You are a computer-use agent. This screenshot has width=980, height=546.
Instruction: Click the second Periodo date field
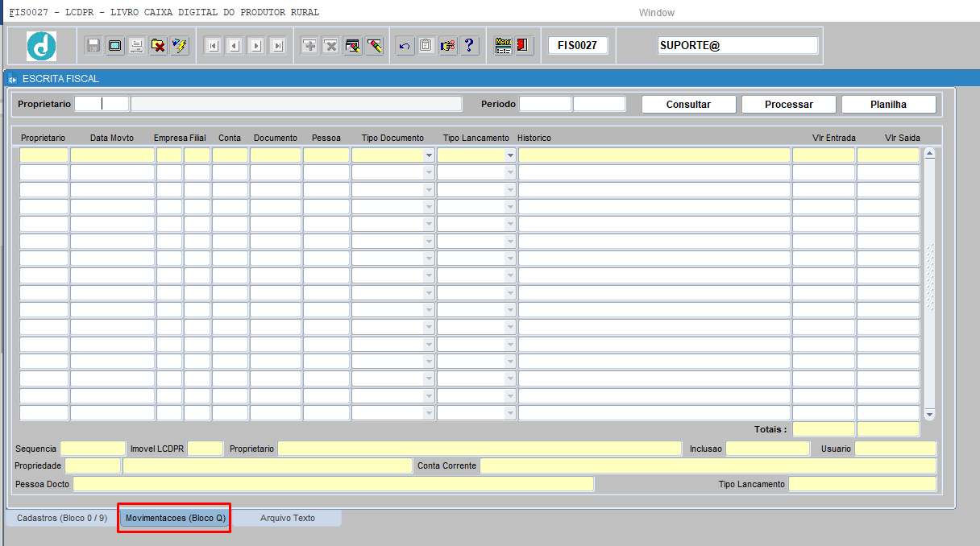[x=600, y=104]
